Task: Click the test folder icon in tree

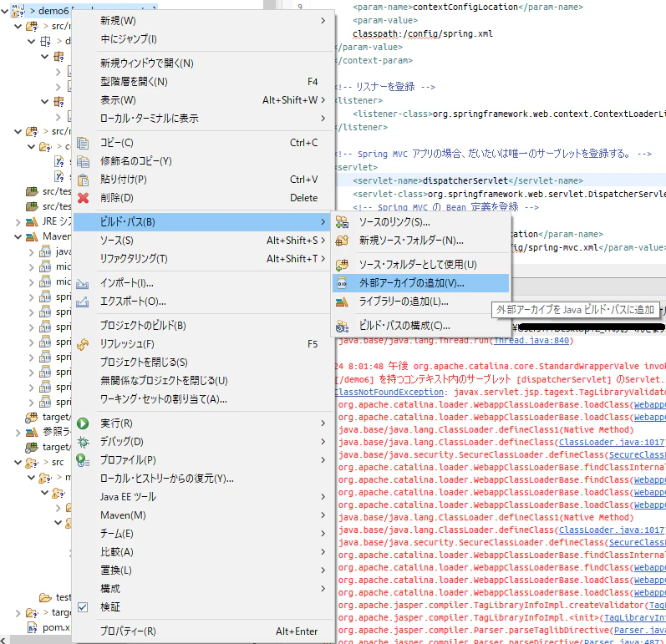Action: (45, 597)
